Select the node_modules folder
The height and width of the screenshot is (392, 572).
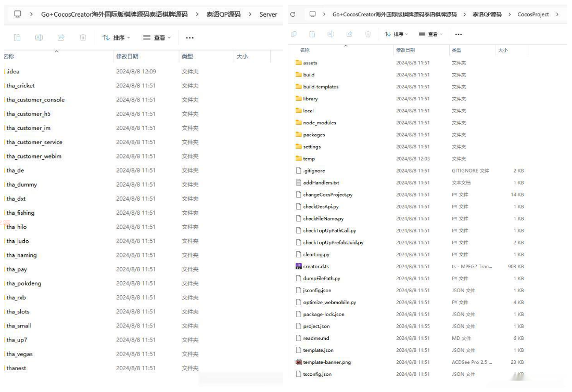(319, 123)
